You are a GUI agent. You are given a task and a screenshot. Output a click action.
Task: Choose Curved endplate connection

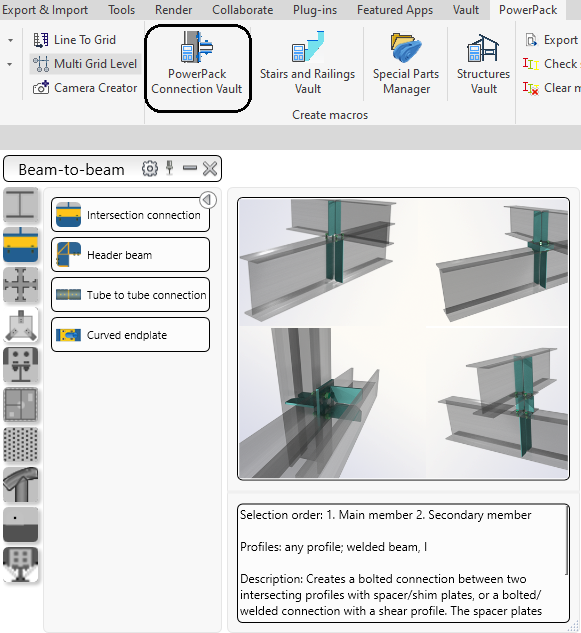[130, 335]
